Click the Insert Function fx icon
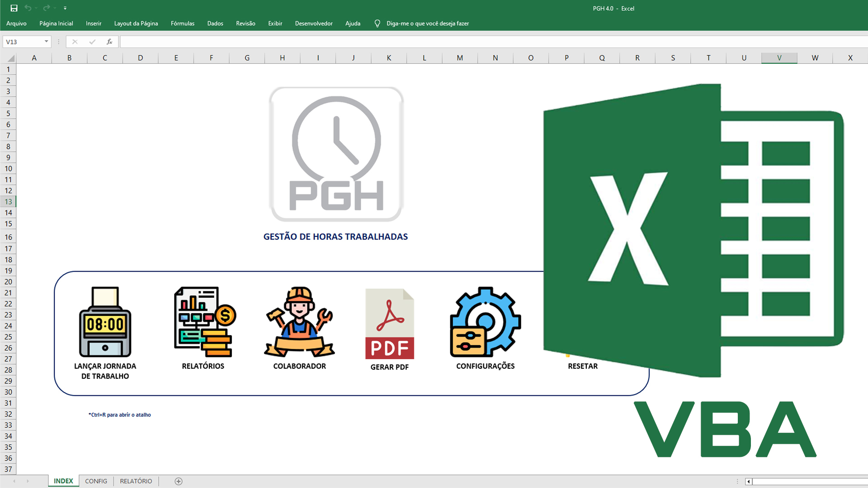Screen dimensions: 868x488 pos(109,42)
